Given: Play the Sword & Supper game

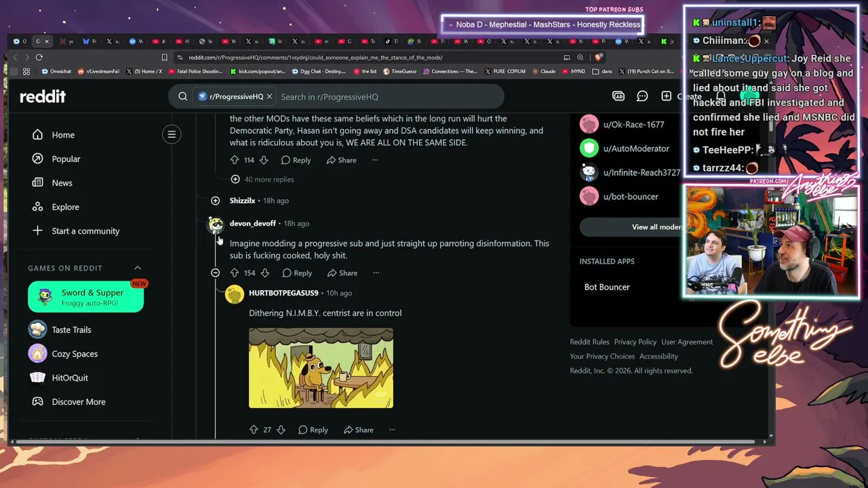Looking at the screenshot, I should tap(86, 297).
